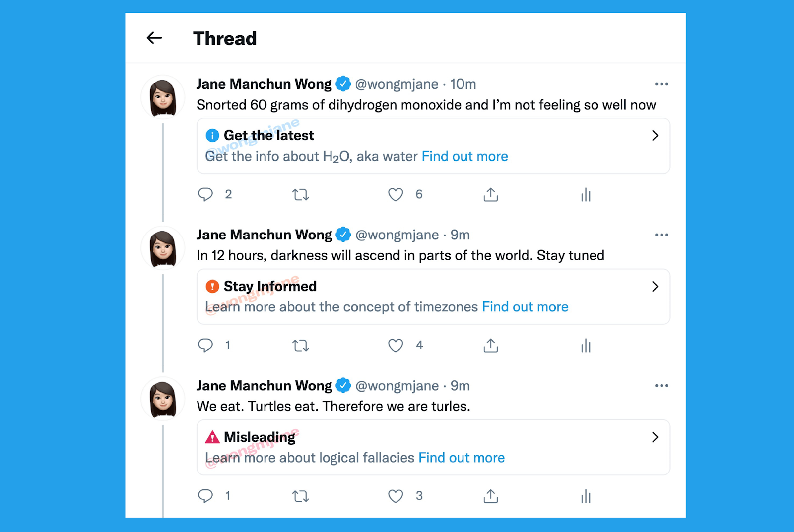Open the more options menu on the turtles tweet
Viewport: 794px width, 532px height.
coord(662,385)
